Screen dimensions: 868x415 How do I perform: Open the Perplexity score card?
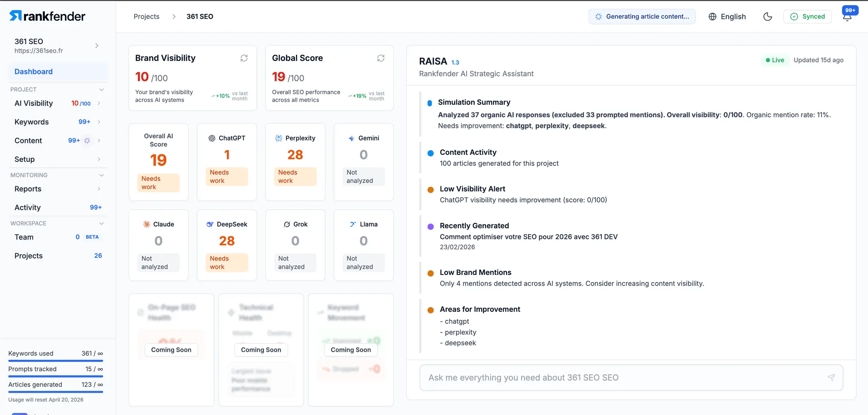pos(295,162)
